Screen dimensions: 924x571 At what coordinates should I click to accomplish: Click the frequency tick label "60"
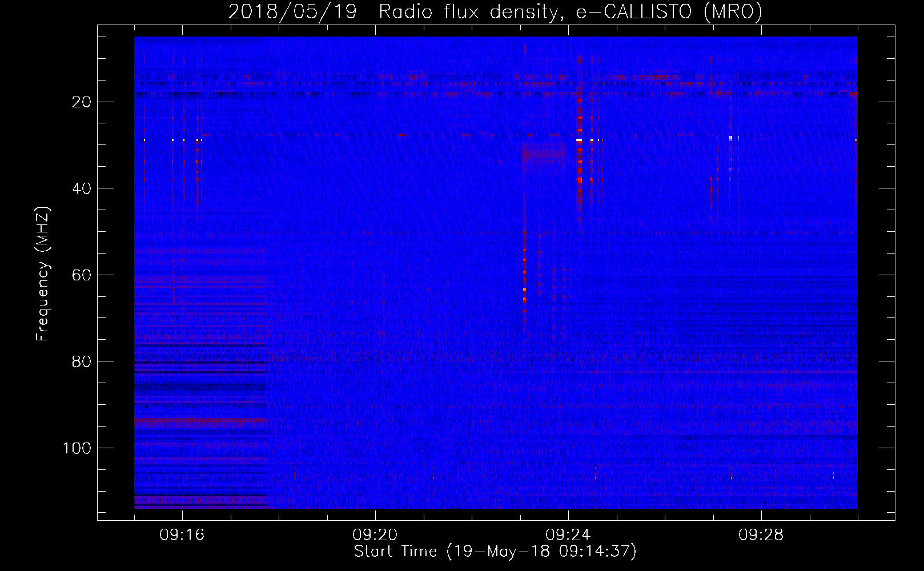coord(82,275)
